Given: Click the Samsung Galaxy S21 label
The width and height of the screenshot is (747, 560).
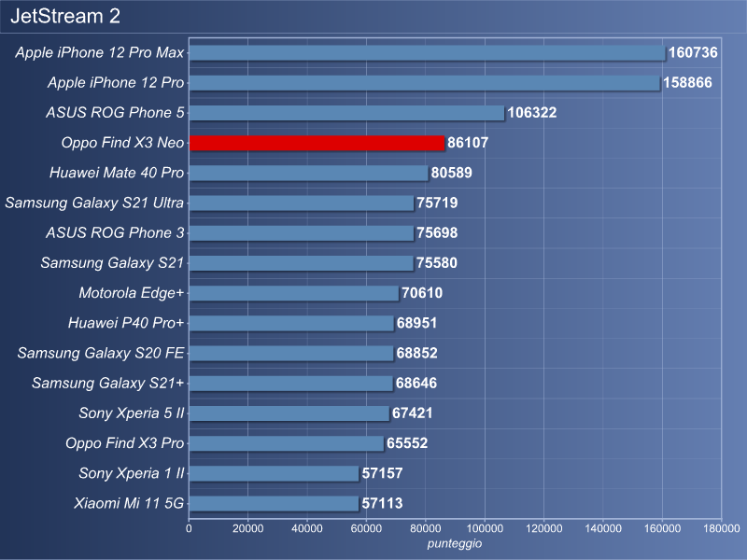Looking at the screenshot, I should click(112, 263).
